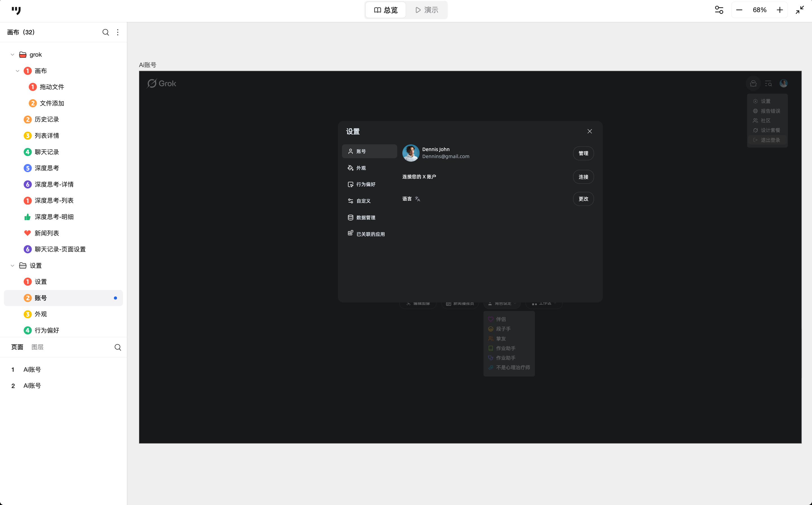The width and height of the screenshot is (812, 505).
Task: Click the search icon beside 图层 tab
Action: (118, 347)
